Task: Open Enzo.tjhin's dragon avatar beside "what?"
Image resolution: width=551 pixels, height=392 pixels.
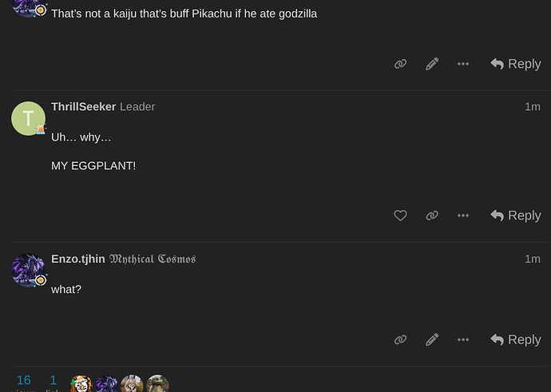Action: [28, 270]
